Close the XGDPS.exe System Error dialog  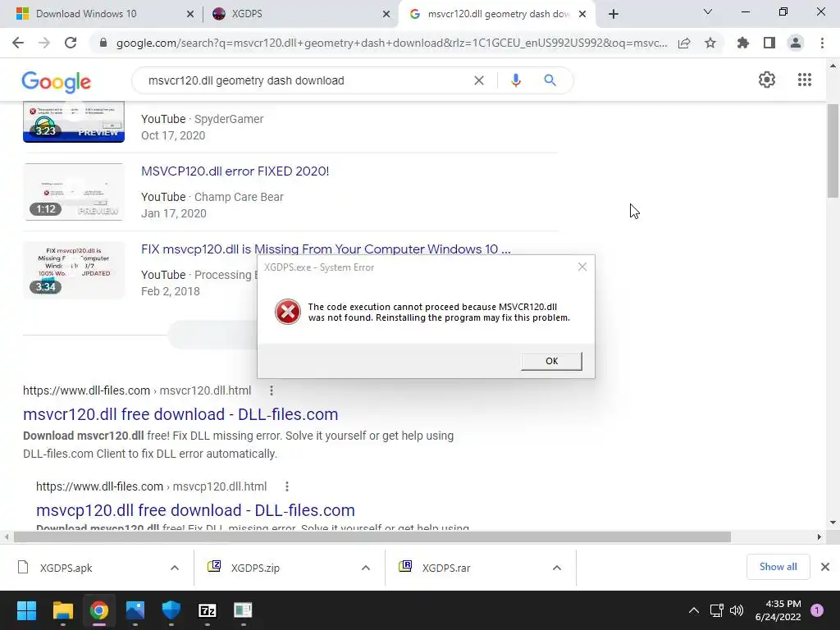point(582,267)
